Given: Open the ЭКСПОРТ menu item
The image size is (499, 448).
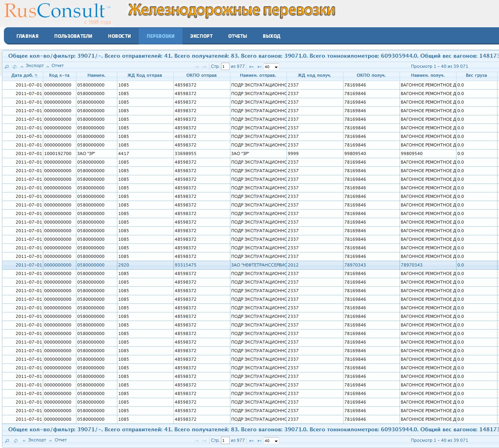Looking at the screenshot, I should click(201, 36).
